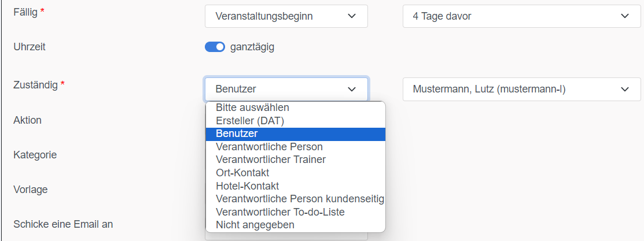
Task: Click the 'ganztägig' label text
Action: (x=252, y=47)
